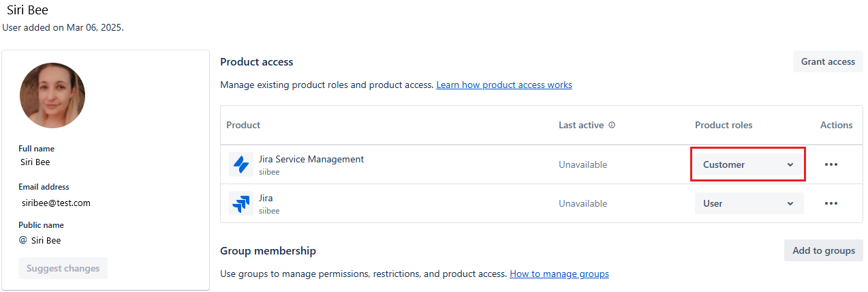Click the Group membership section heading
868x292 pixels.
coord(268,251)
